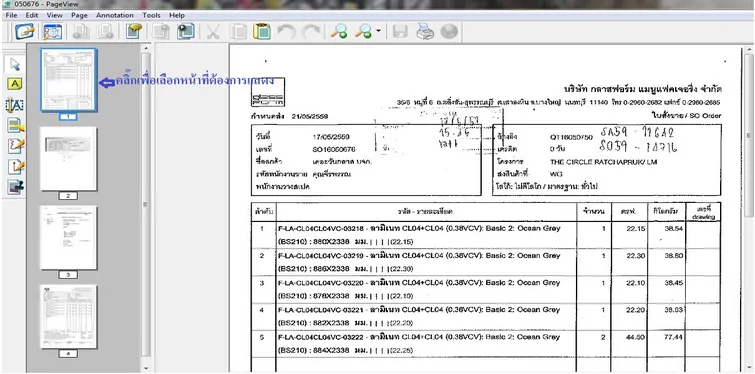The height and width of the screenshot is (374, 755).
Task: Click the first toolbar icon with orange arrow
Action: pyautogui.click(x=25, y=32)
